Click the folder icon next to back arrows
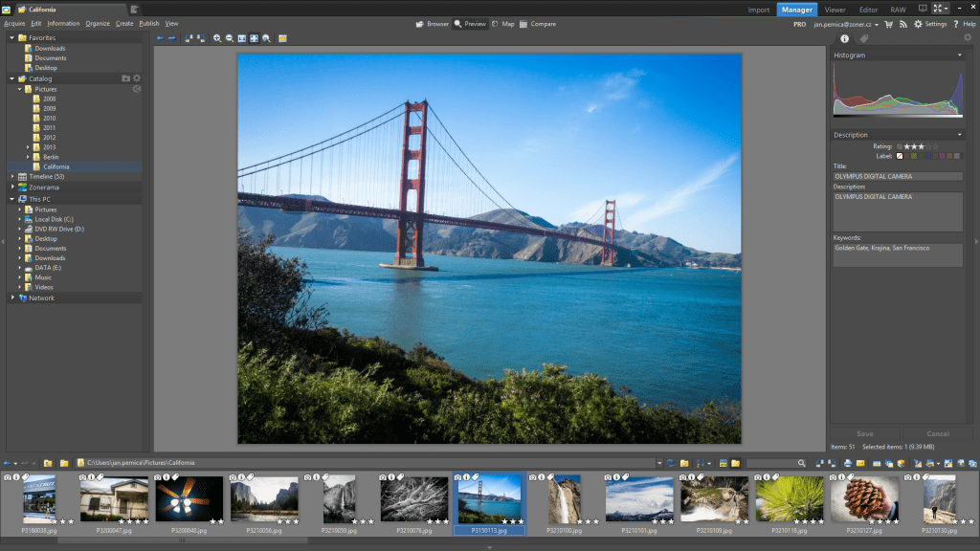 pos(48,463)
